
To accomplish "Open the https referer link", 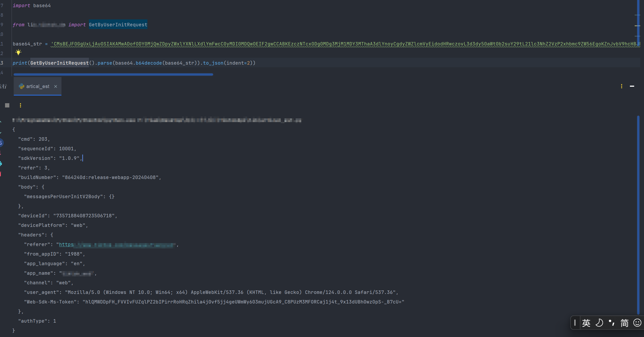I will pyautogui.click(x=66, y=244).
